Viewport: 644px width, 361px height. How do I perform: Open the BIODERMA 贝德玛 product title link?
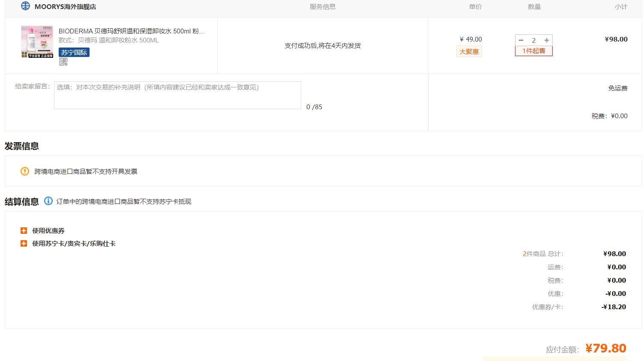[132, 31]
